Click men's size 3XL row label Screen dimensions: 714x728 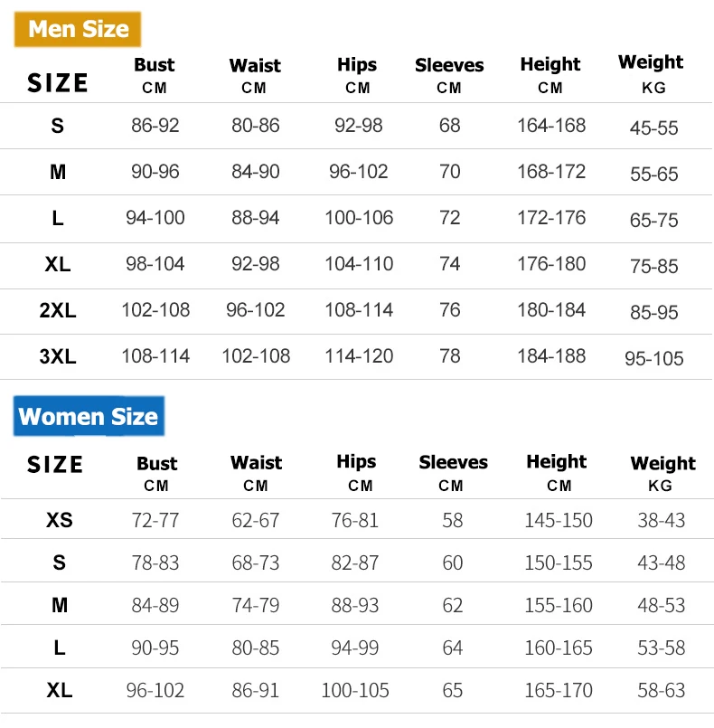pos(58,356)
